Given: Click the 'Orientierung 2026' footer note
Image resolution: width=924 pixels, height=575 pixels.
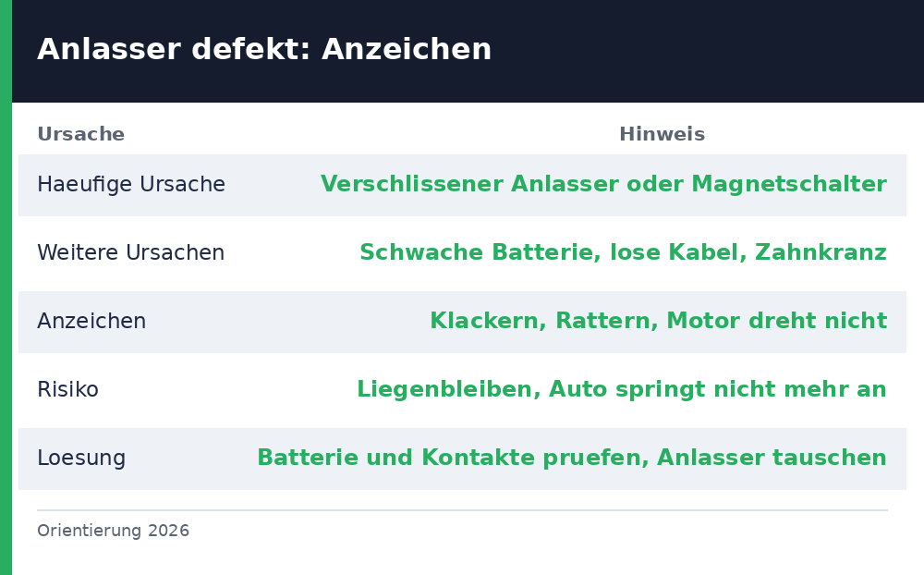Looking at the screenshot, I should tap(113, 531).
